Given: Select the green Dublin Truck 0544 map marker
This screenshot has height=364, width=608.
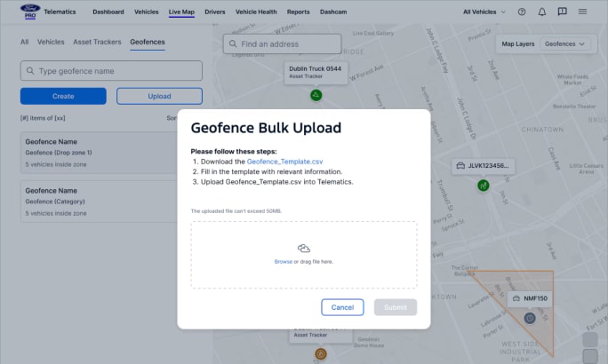Looking at the screenshot, I should 316,95.
